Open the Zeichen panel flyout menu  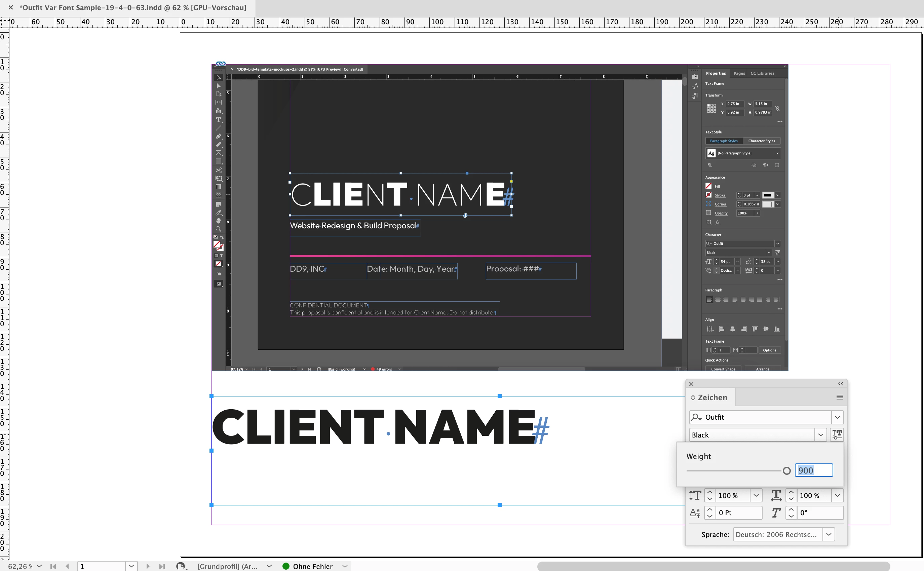click(839, 397)
